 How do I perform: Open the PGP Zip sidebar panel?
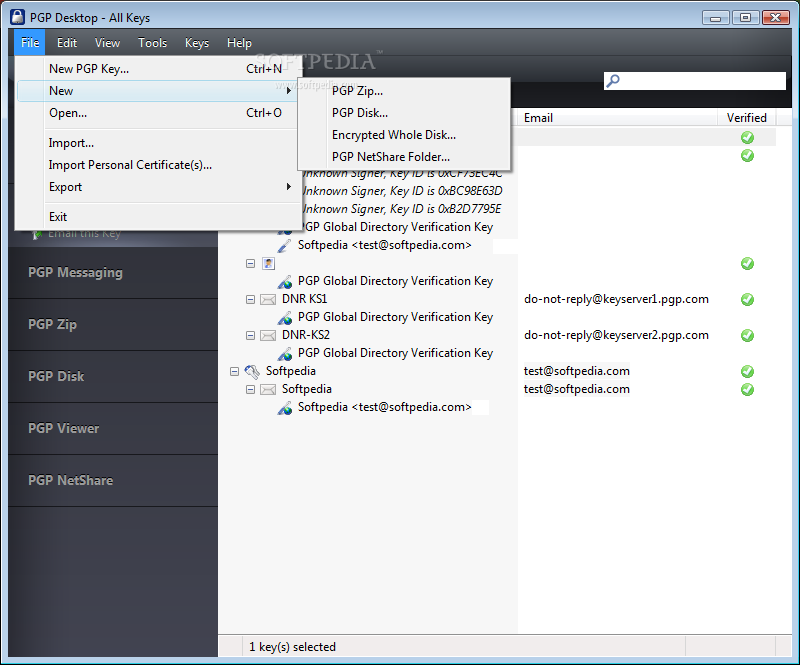[113, 325]
